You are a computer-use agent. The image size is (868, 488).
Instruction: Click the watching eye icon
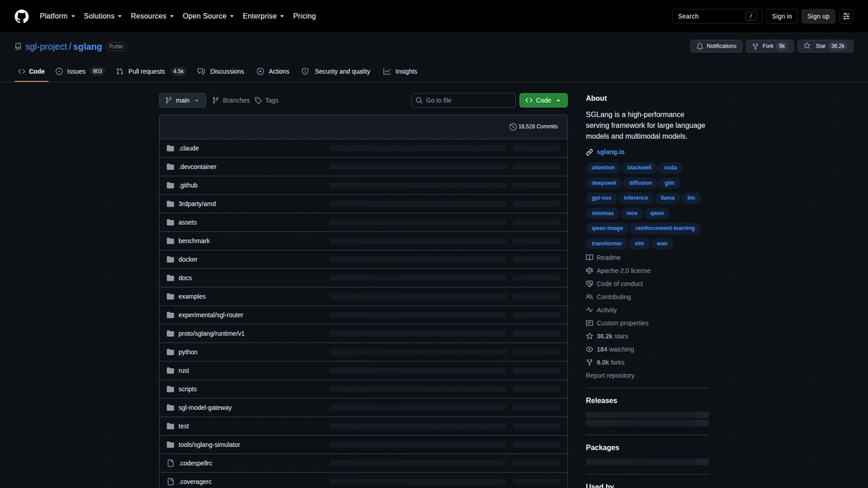[590, 349]
